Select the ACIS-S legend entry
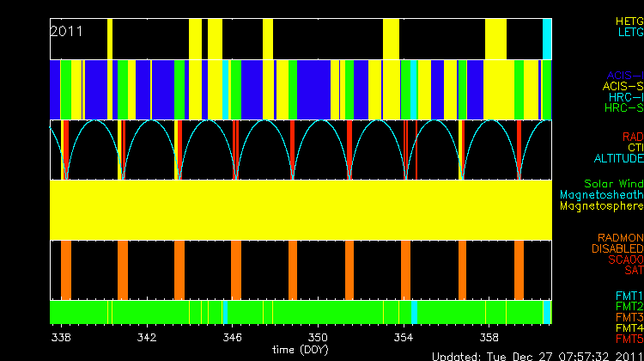The height and width of the screenshot is (361, 644). tap(623, 86)
